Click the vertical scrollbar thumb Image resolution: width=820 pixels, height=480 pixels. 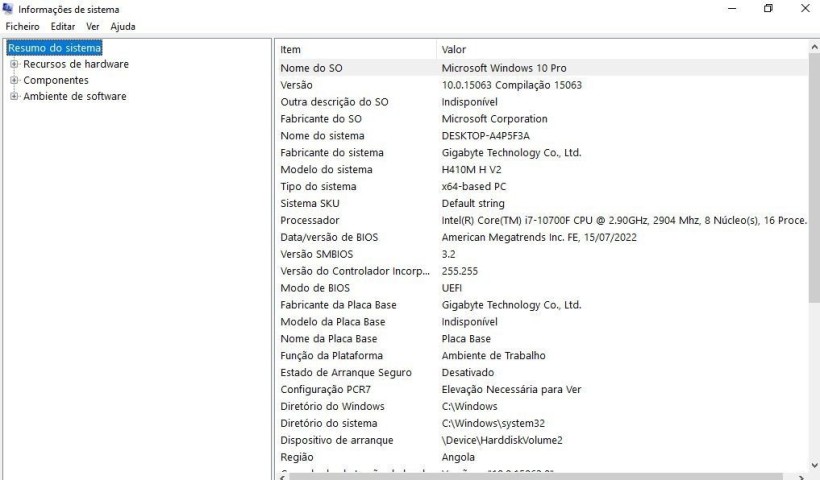point(814,177)
